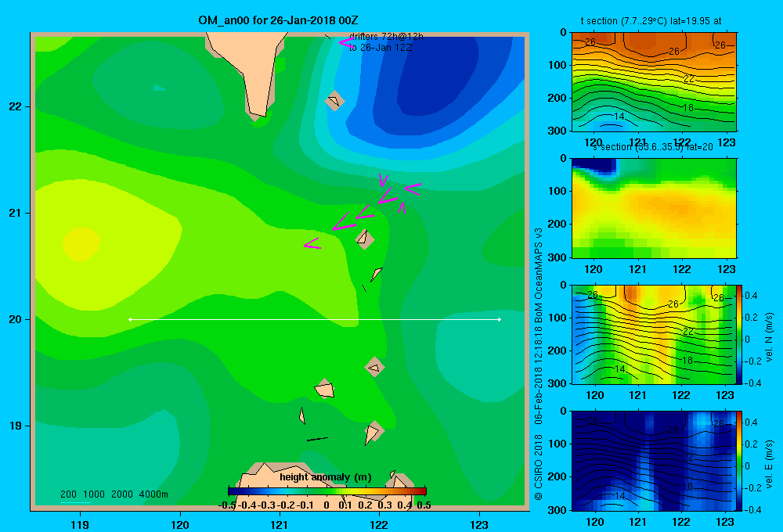Viewport: 783px width, 532px height.
Task: Click the 'vel. N (m/s)' axis label
Action: point(769,337)
